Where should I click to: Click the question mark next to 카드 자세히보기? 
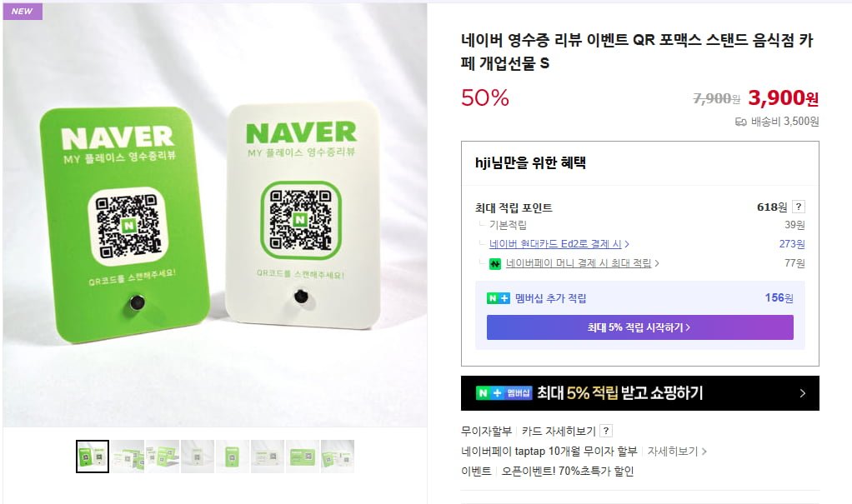(606, 432)
